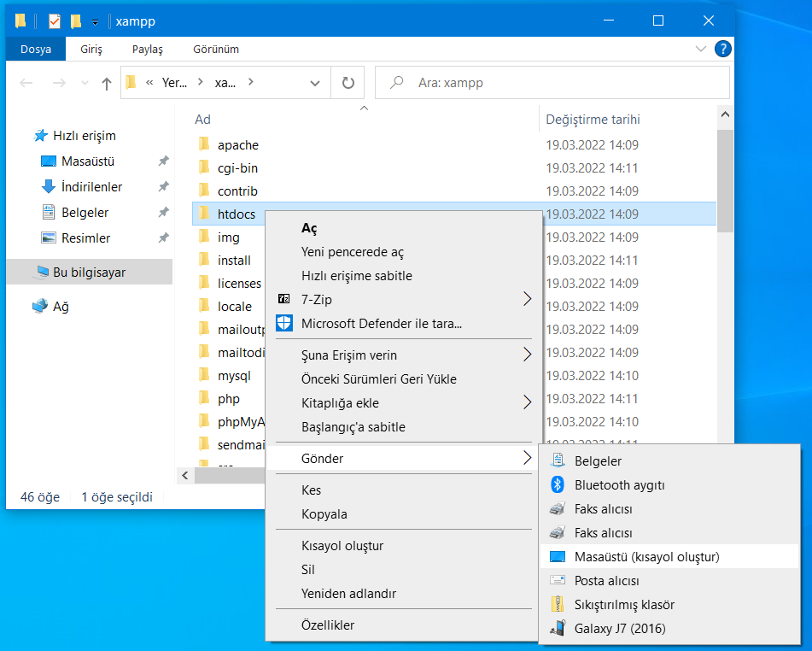Open the Dosya tab
812x651 pixels.
pyautogui.click(x=36, y=50)
